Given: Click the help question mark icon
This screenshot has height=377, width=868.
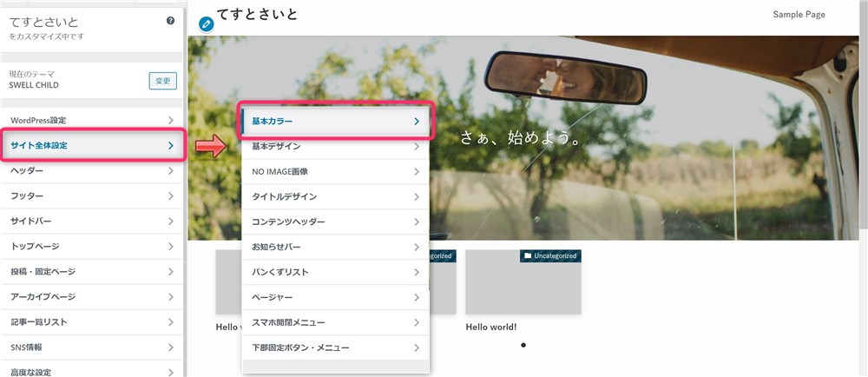Looking at the screenshot, I should (x=170, y=21).
